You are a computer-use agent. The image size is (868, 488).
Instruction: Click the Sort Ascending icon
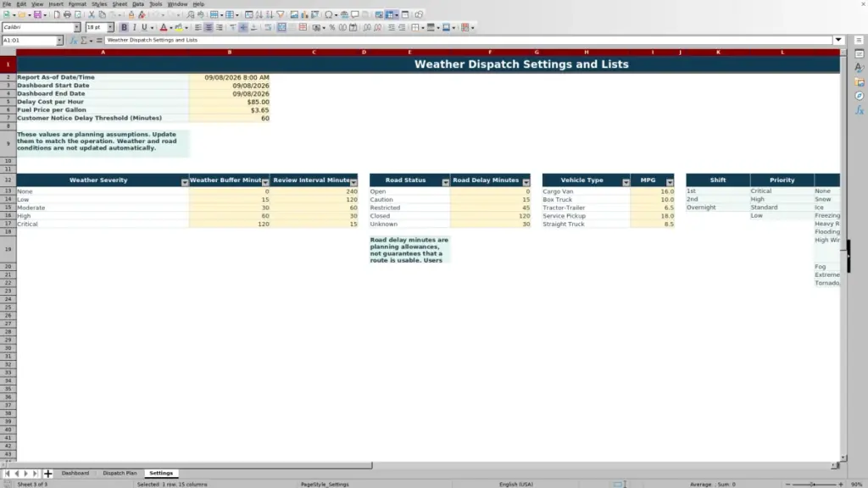pyautogui.click(x=259, y=14)
